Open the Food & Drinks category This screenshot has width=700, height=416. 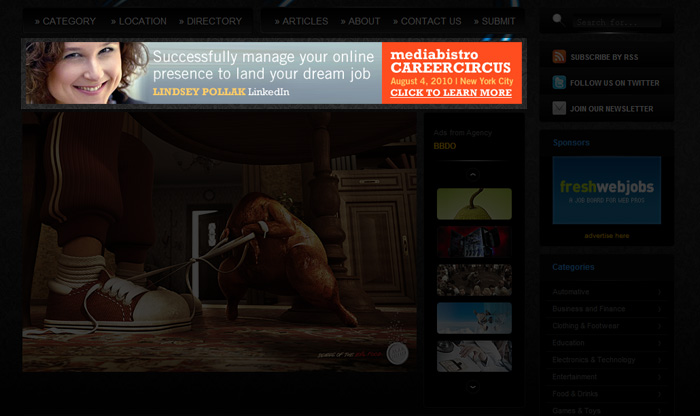[x=575, y=394]
